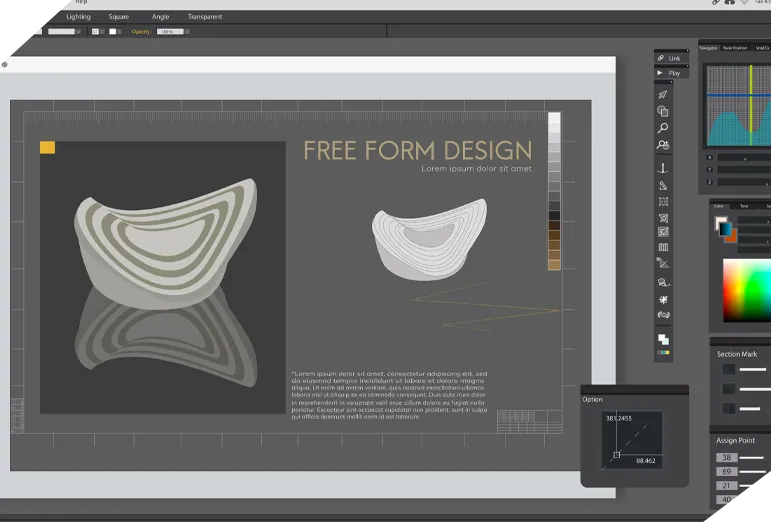The height and width of the screenshot is (522, 771).
Task: Expand the wide gray options bar dropdown
Action: pyautogui.click(x=79, y=31)
